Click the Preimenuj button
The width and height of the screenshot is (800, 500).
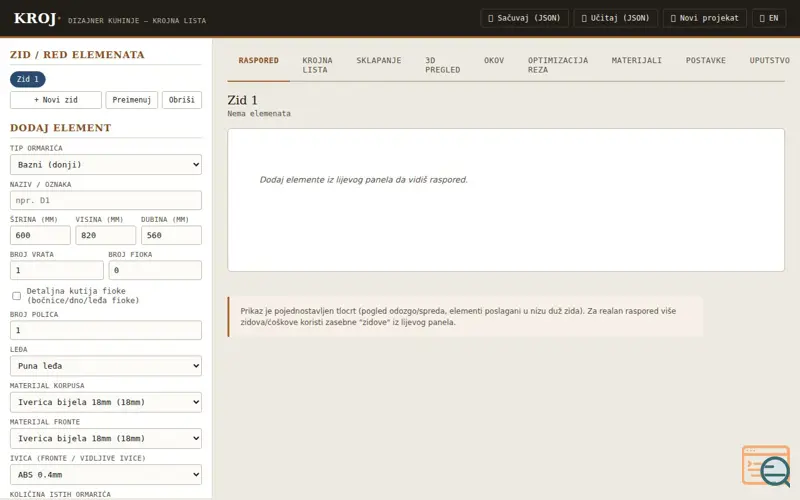132,100
